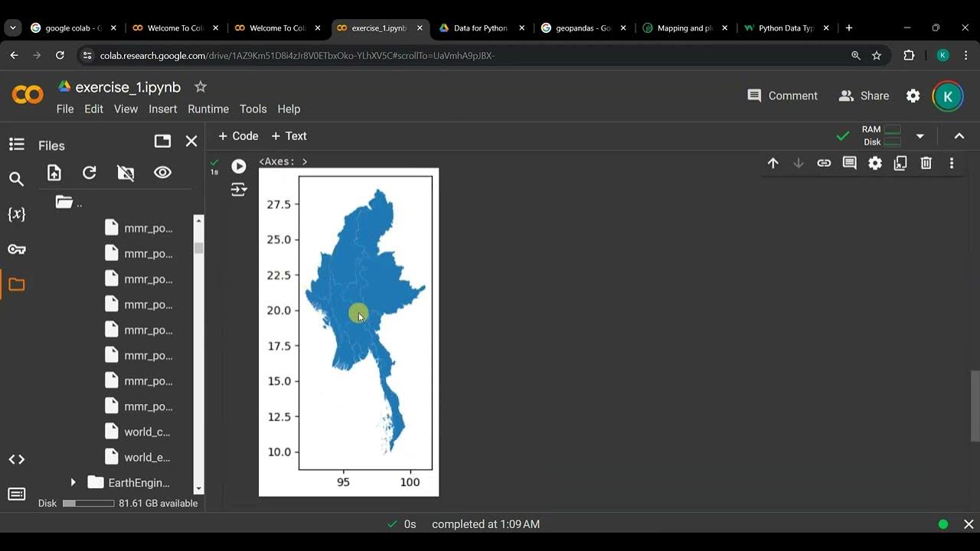Open the File menu
This screenshot has height=551, width=980.
[x=65, y=109]
